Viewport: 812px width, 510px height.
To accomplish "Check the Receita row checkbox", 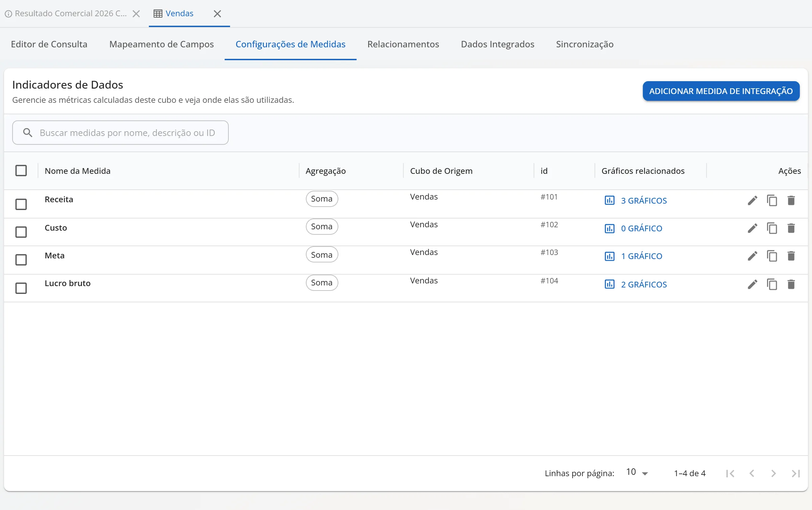I will pyautogui.click(x=21, y=204).
